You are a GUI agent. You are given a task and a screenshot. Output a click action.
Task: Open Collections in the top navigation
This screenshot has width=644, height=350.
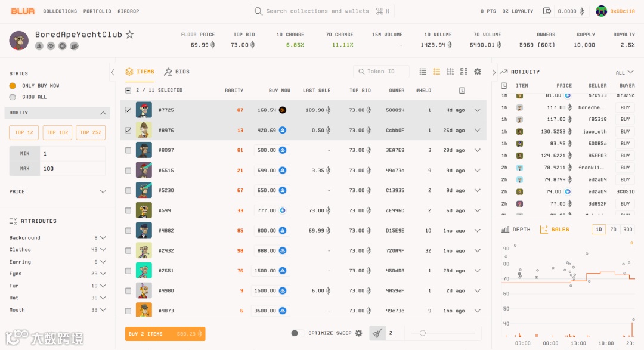pos(60,11)
